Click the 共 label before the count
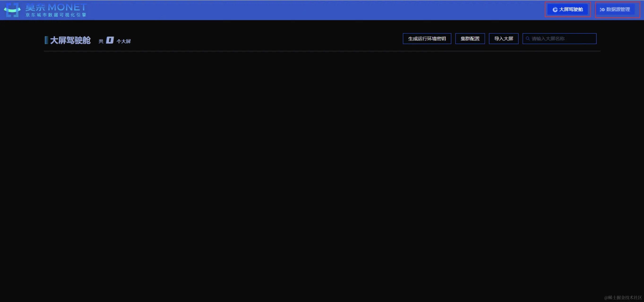Screen dimensions: 644x302 point(101,41)
